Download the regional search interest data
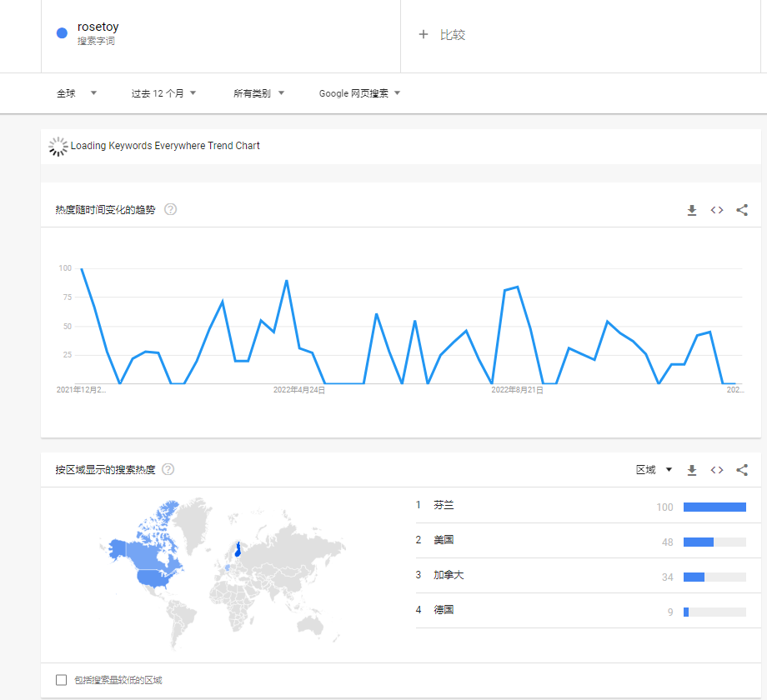The height and width of the screenshot is (700, 767). click(692, 470)
